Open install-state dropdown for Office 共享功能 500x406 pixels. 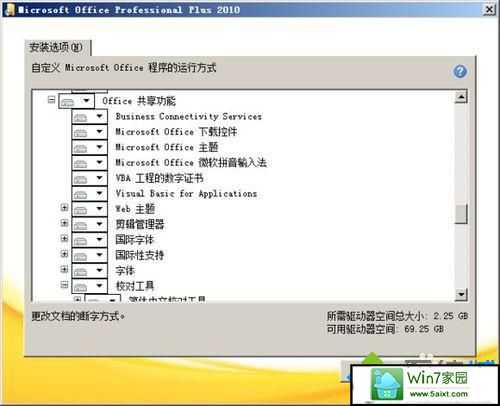click(76, 101)
